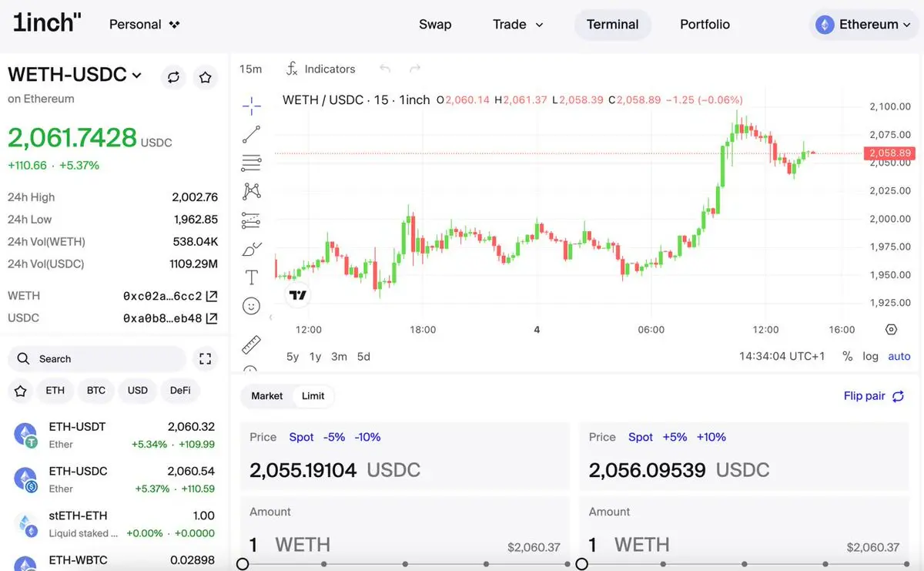The image size is (924, 571).
Task: Open the WETH-USDC pair selector dropdown
Action: click(75, 75)
